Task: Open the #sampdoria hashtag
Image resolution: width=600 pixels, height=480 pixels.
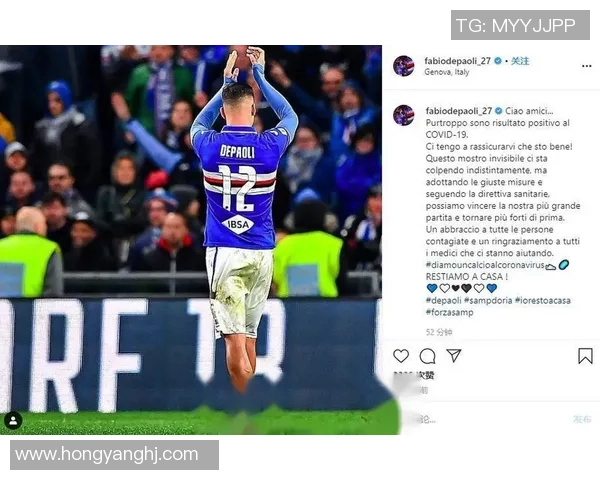Action: point(488,300)
